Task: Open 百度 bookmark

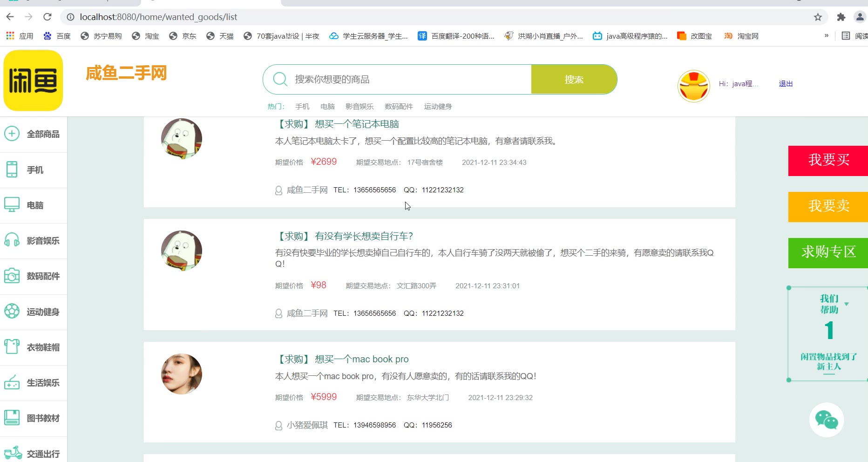Action: click(57, 36)
